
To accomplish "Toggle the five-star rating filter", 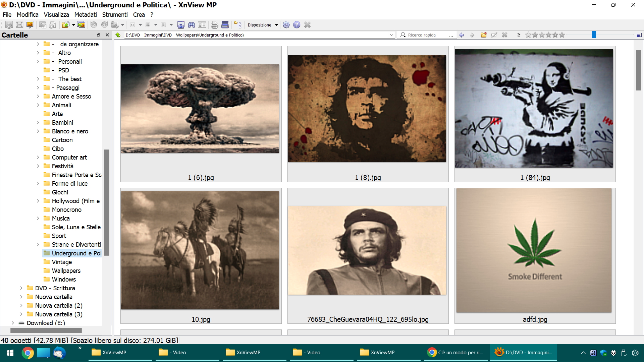I will tap(562, 35).
